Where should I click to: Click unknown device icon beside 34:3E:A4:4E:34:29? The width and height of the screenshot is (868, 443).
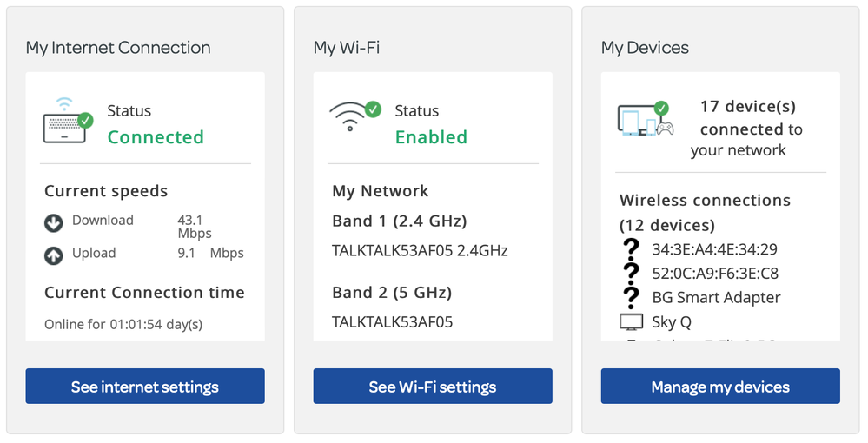pyautogui.click(x=631, y=249)
